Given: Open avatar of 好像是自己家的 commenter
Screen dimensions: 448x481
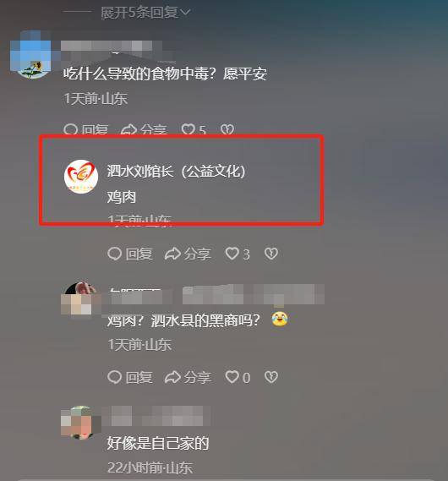Looking at the screenshot, I should pyautogui.click(x=80, y=423).
